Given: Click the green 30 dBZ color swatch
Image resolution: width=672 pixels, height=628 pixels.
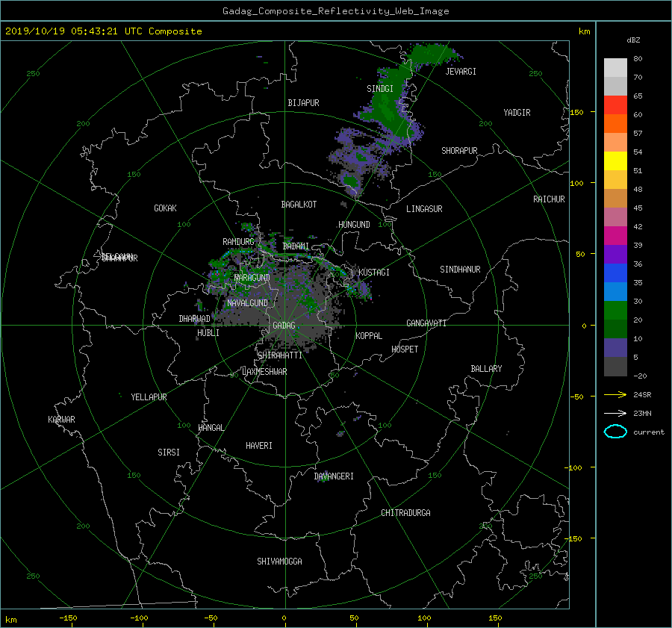Looking at the screenshot, I should (615, 310).
